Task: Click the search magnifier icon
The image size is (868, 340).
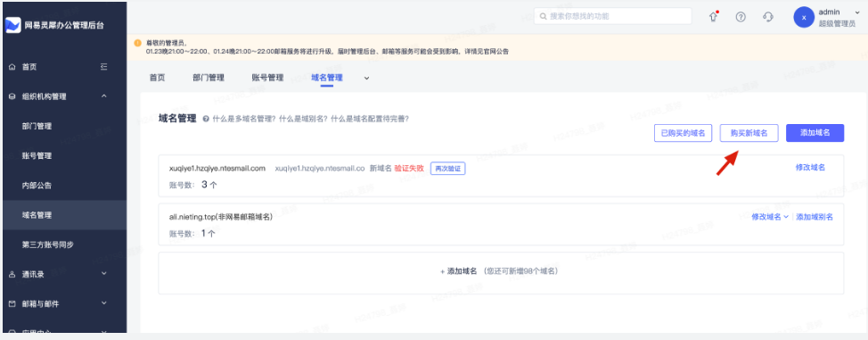Action: 543,17
